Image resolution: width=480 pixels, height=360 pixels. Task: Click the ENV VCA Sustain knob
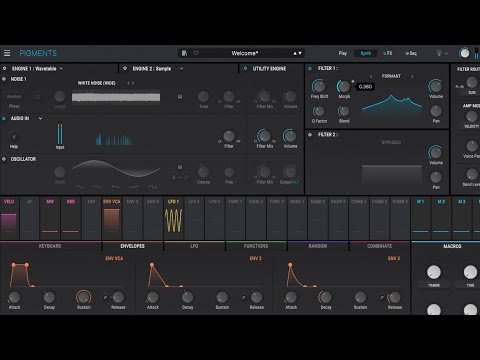pyautogui.click(x=83, y=297)
